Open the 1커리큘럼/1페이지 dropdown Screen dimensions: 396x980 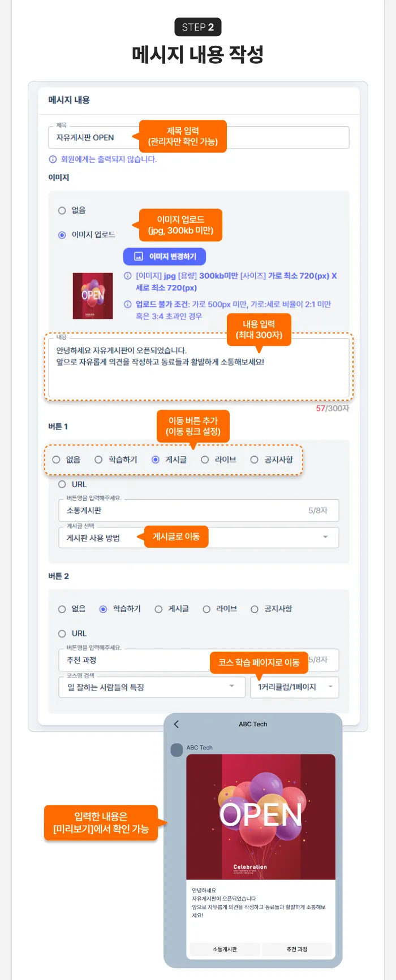tap(294, 687)
